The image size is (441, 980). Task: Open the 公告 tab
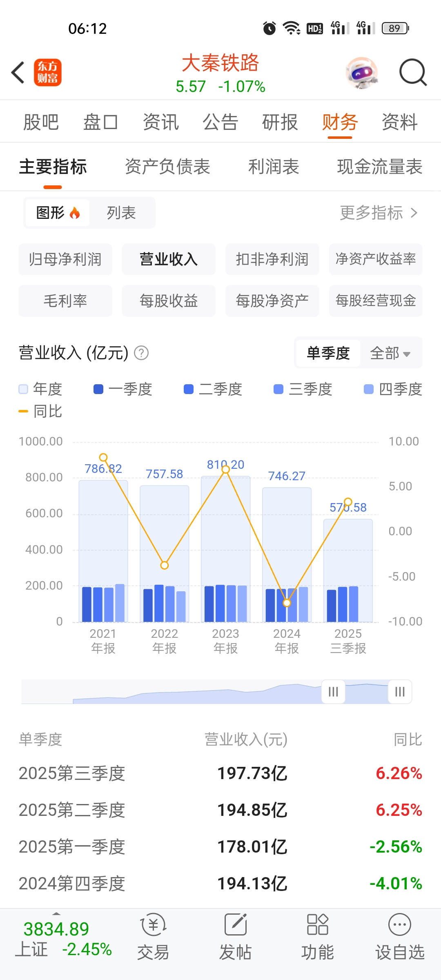coord(220,122)
